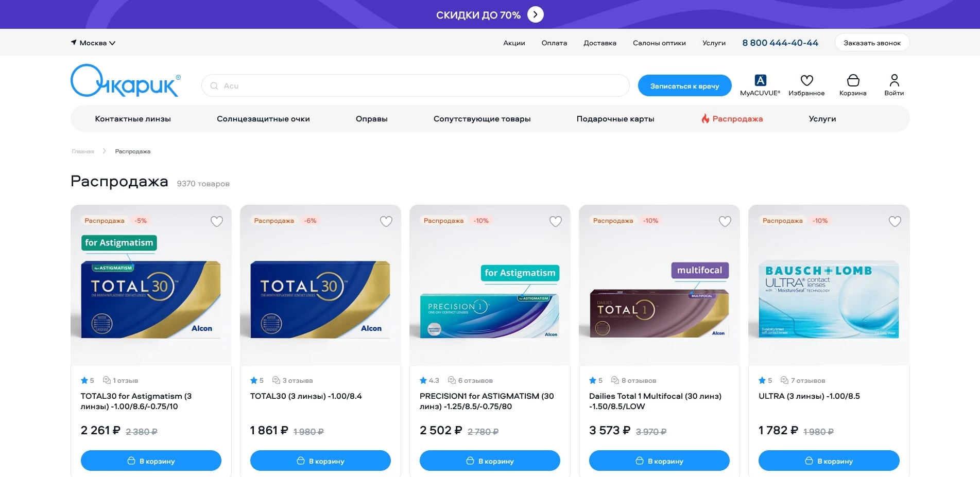This screenshot has height=477, width=980.
Task: Open the MyACUVUE icon
Action: pos(760,80)
